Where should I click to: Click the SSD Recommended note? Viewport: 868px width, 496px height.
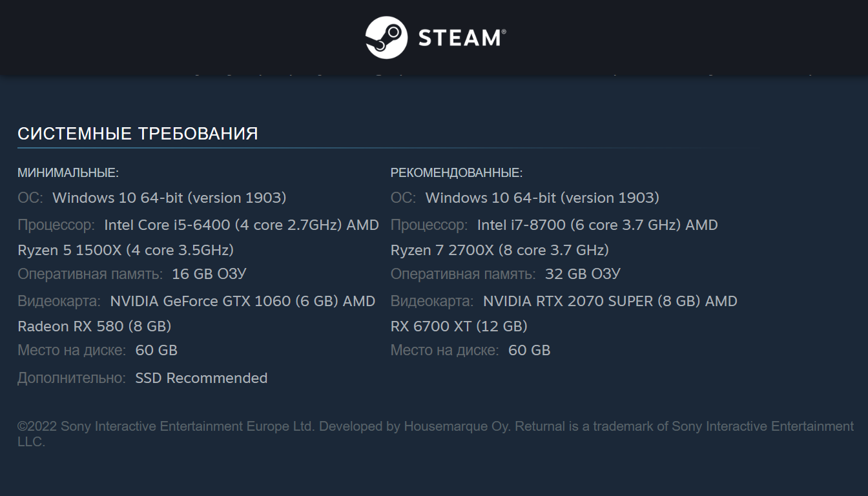201,378
